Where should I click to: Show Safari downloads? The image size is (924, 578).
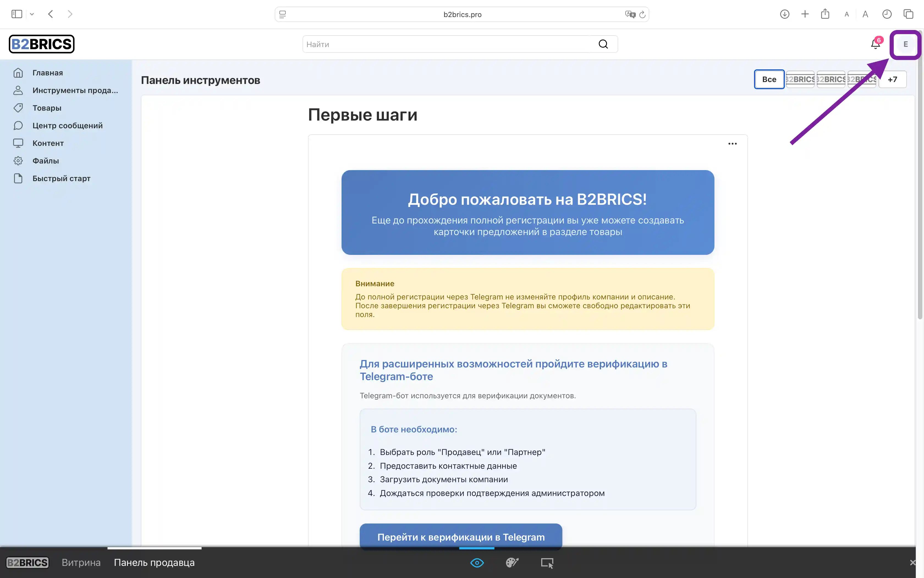(785, 14)
